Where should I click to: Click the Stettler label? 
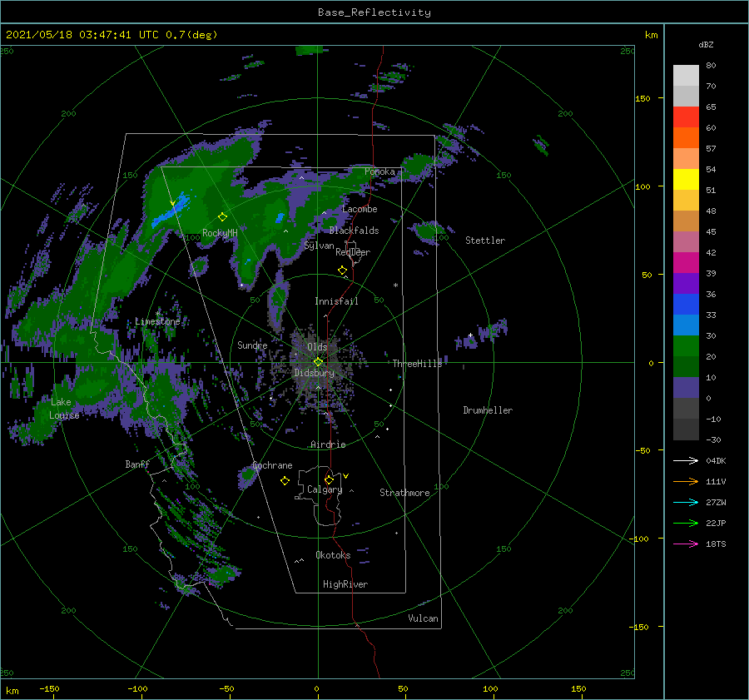pos(485,241)
